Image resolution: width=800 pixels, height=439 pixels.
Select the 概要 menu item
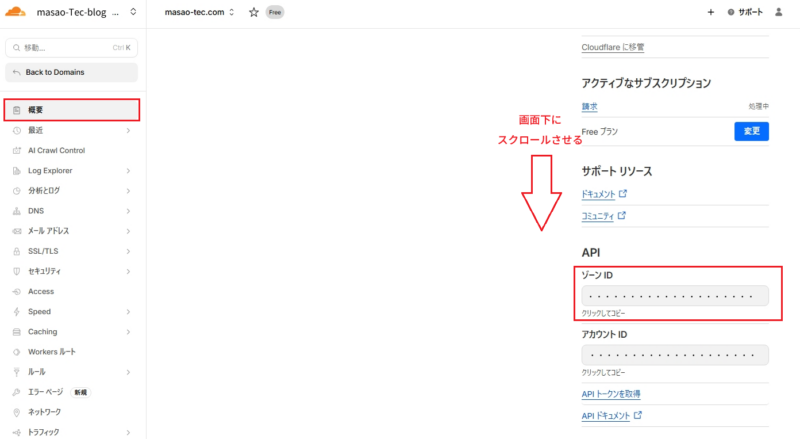tap(71, 110)
